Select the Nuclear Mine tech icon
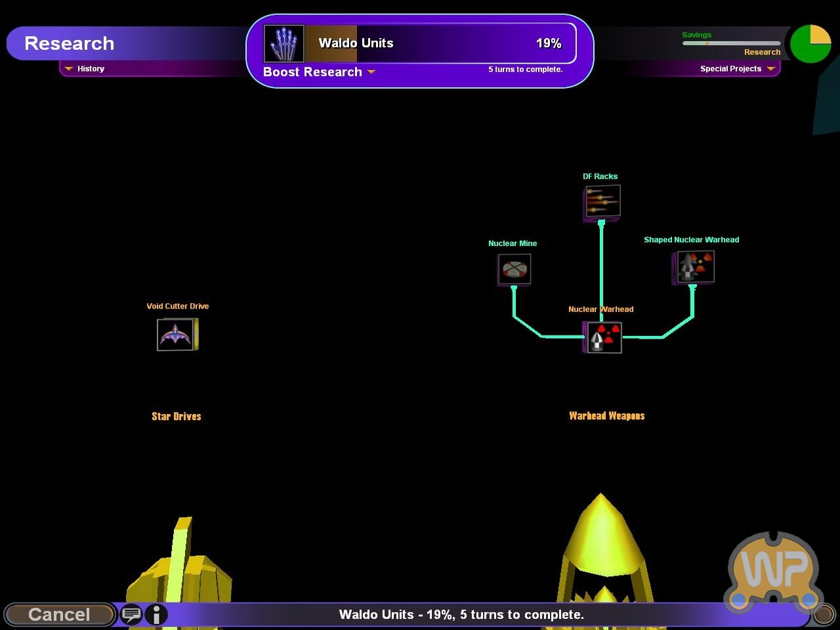The height and width of the screenshot is (630, 840). pos(514,269)
